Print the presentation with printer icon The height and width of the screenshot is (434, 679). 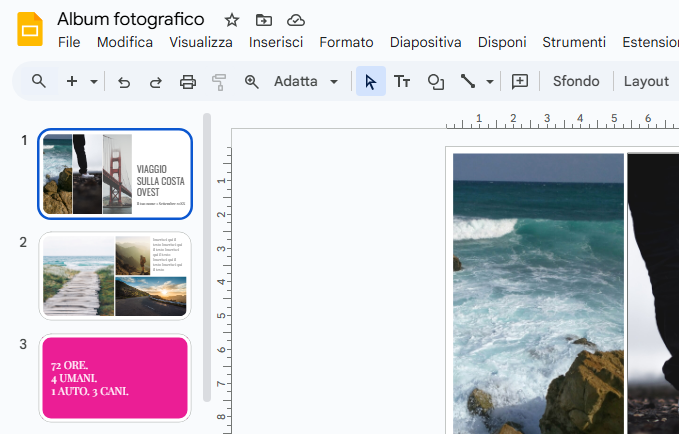(188, 82)
